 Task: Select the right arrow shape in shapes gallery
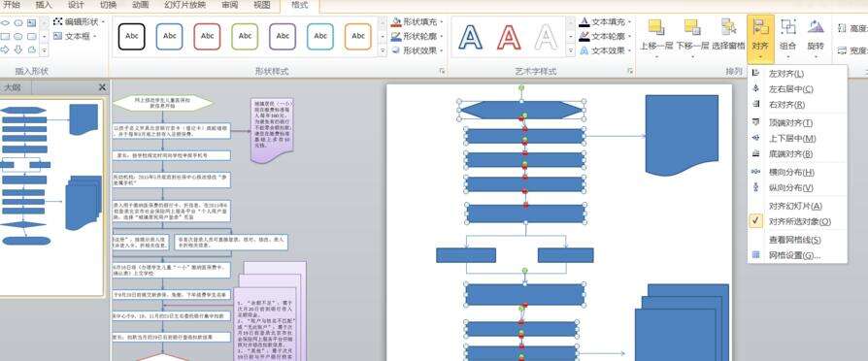coord(5,49)
